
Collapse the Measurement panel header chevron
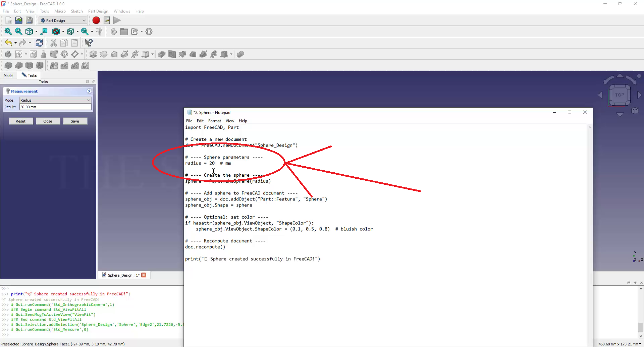tap(89, 91)
